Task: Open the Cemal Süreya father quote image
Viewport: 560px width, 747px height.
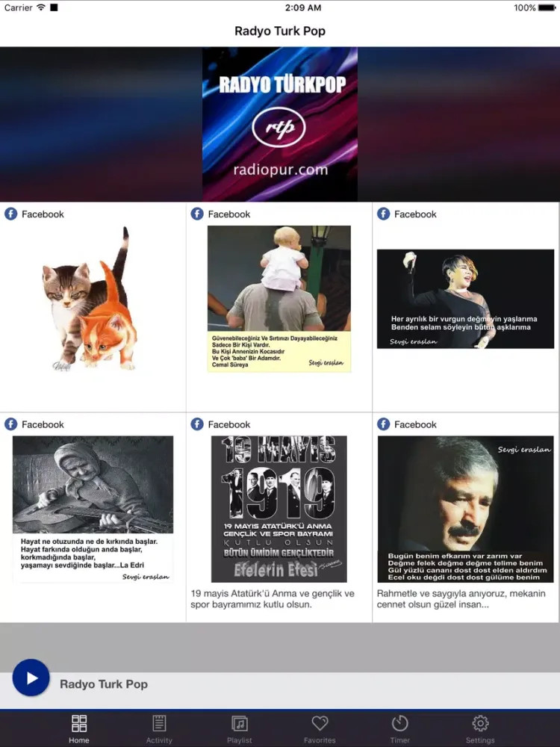Action: pyautogui.click(x=279, y=299)
